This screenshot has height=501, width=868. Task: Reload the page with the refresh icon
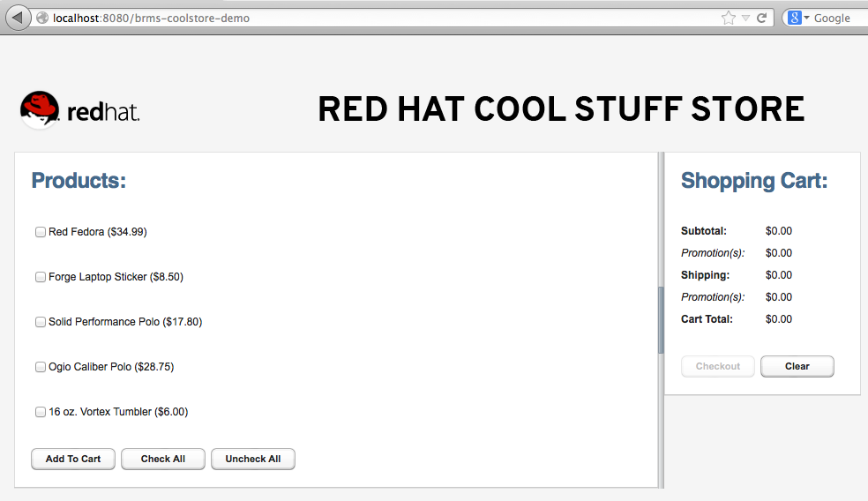click(762, 19)
